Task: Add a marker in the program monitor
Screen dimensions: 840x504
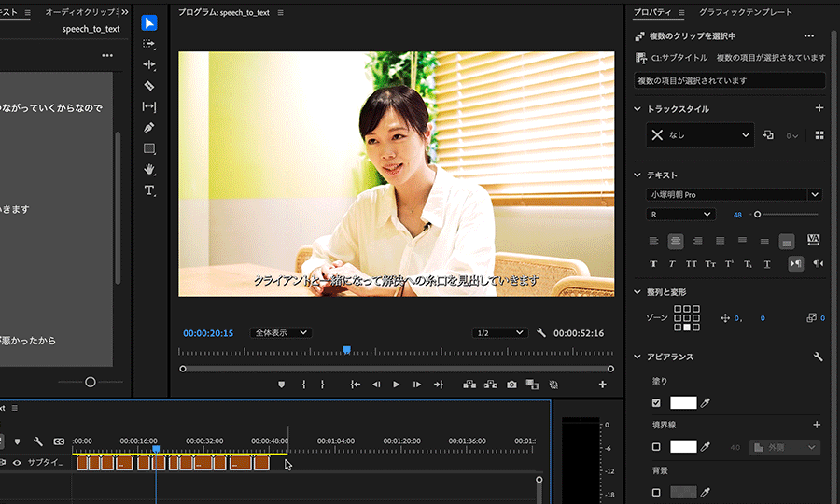Action: tap(281, 385)
